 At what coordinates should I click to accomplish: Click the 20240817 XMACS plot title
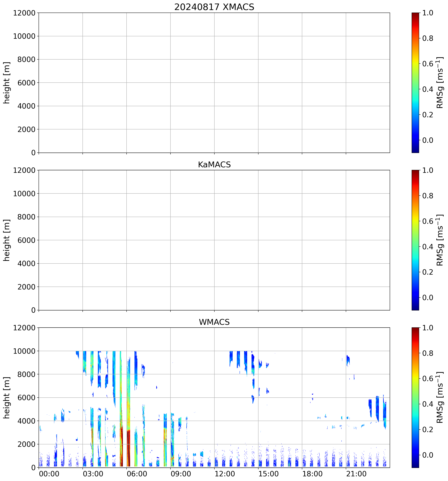pos(214,7)
